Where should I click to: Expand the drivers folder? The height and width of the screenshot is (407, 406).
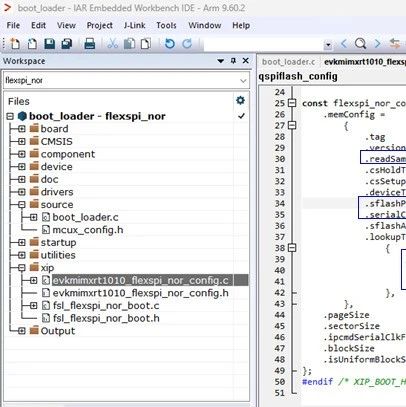(22, 192)
